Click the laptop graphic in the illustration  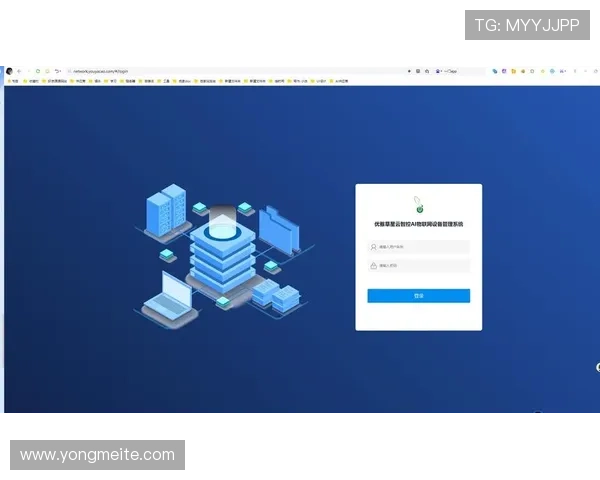click(x=167, y=291)
